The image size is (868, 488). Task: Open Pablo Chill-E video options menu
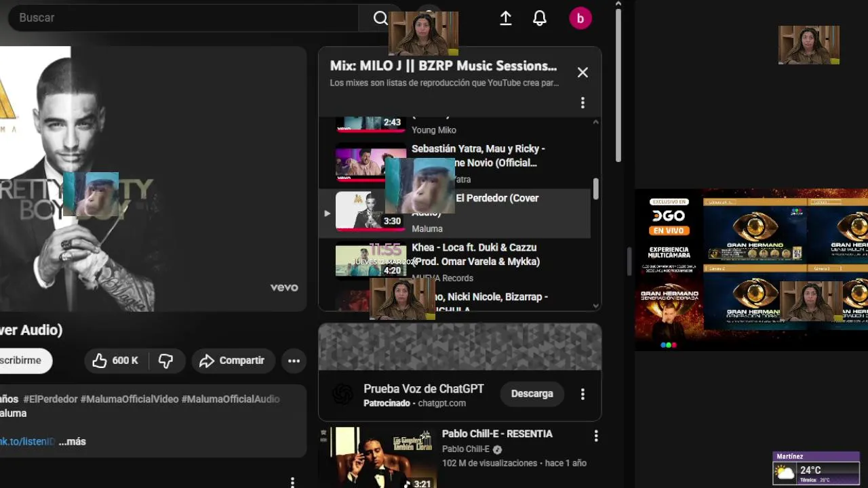[596, 435]
